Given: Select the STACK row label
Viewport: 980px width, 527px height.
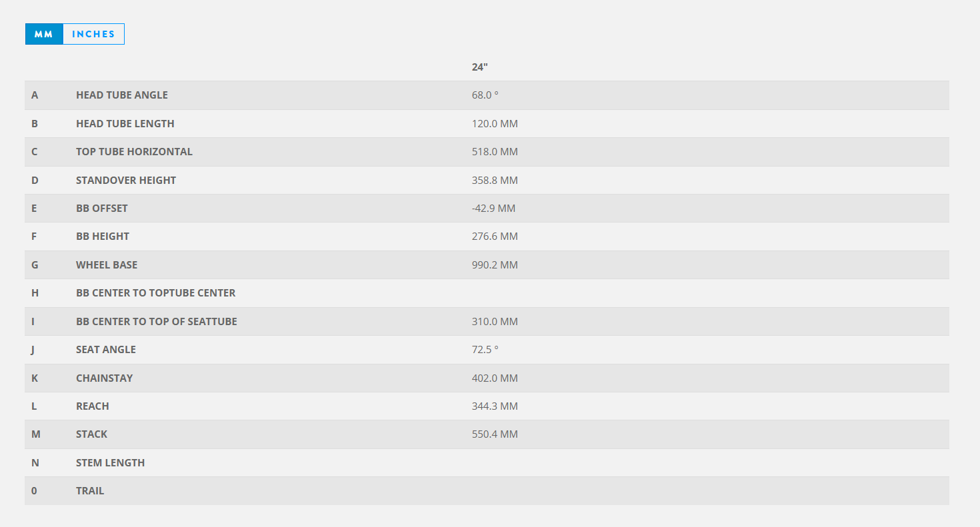Looking at the screenshot, I should (91, 434).
